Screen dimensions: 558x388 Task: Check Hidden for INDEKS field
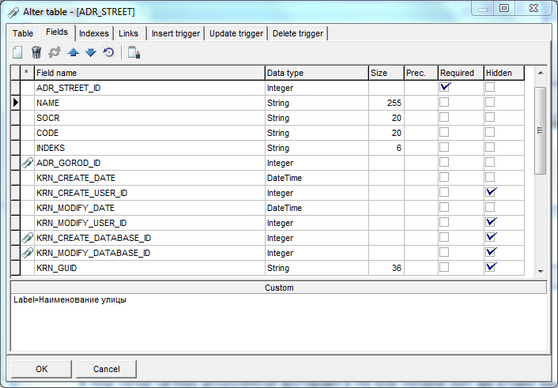tap(490, 147)
